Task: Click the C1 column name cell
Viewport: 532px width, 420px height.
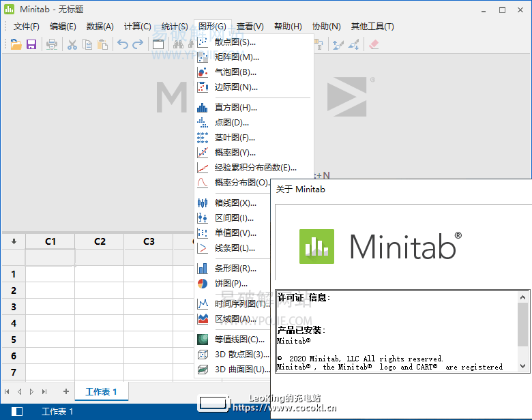Action: [x=50, y=258]
